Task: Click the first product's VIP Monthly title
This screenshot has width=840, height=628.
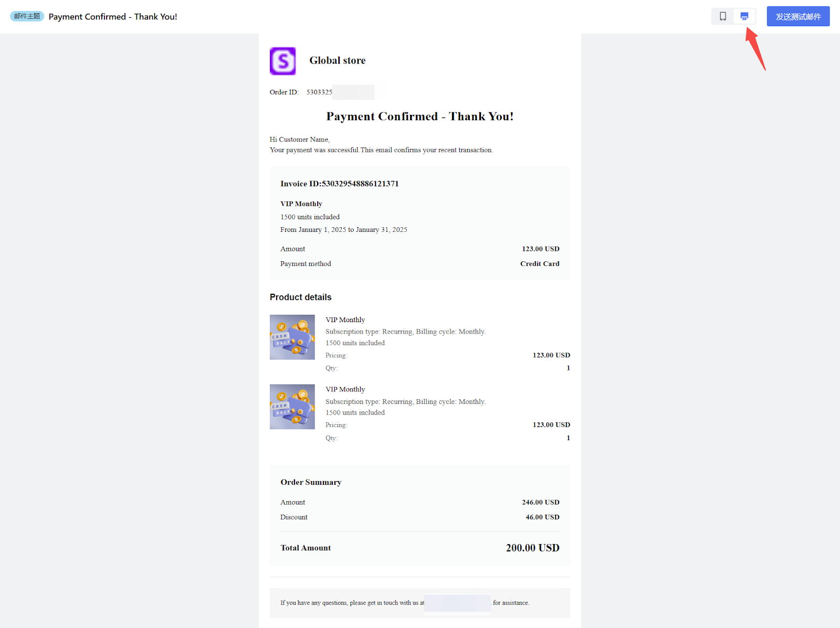Action: (x=345, y=320)
